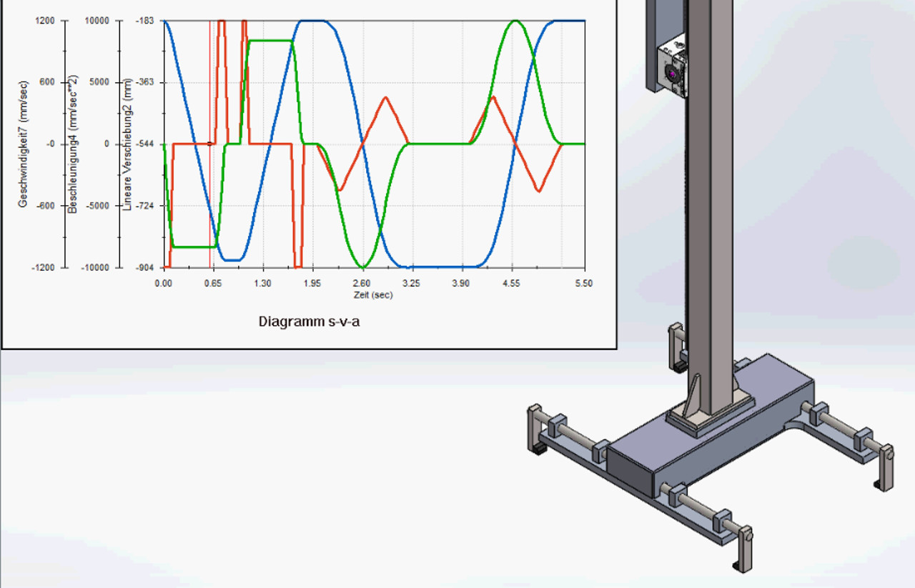
Task: Click the blue curve flat bottom near 3.25 sec
Action: click(x=429, y=266)
